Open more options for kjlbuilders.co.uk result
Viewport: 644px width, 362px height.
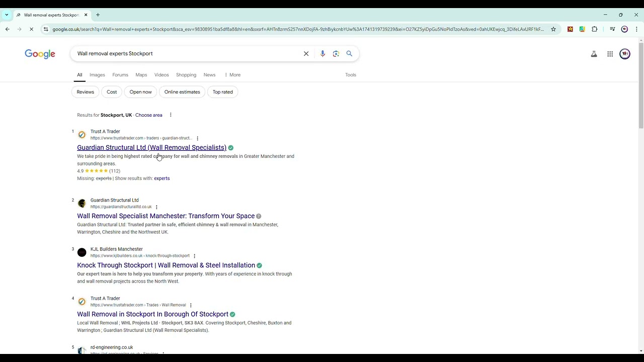[x=194, y=256]
